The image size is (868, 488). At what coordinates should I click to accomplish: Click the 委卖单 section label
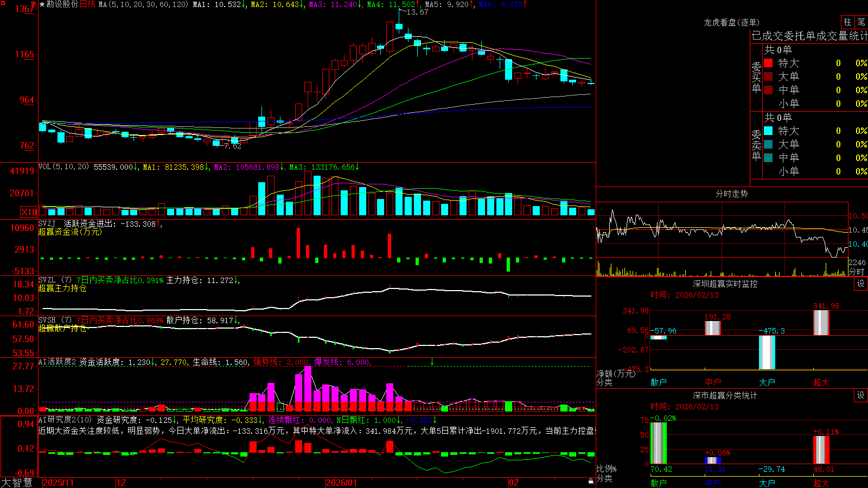coord(756,145)
